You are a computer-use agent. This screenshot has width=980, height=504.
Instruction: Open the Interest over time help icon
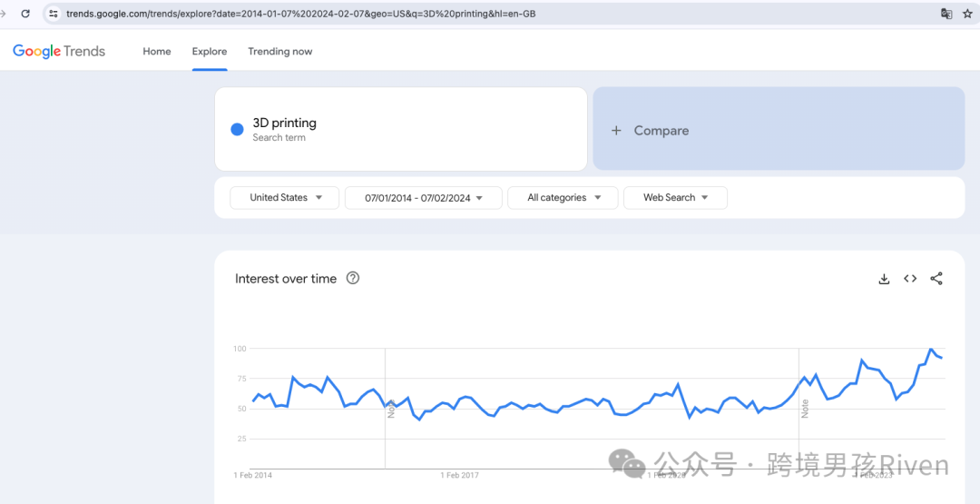point(353,279)
